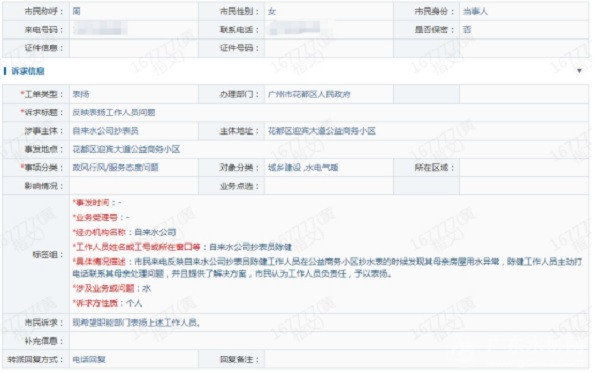Open the 事项分类 field 政风行风/服务态度问题

[x=134, y=168]
